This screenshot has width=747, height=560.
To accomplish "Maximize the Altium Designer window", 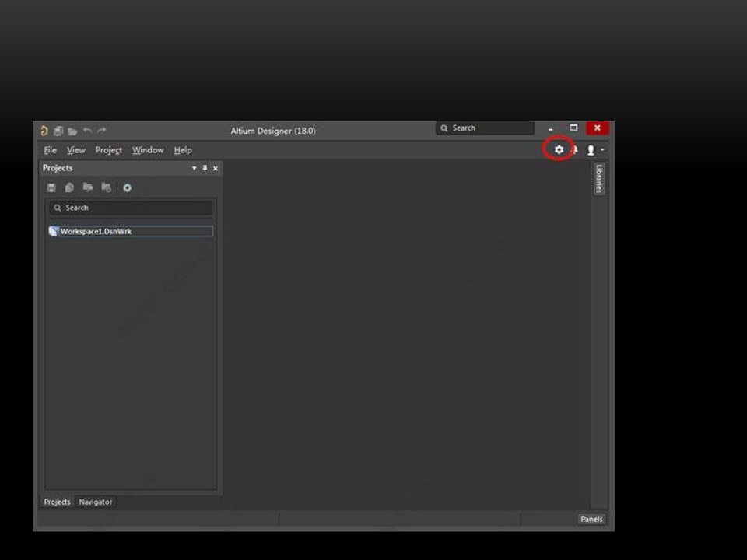I will pyautogui.click(x=573, y=128).
